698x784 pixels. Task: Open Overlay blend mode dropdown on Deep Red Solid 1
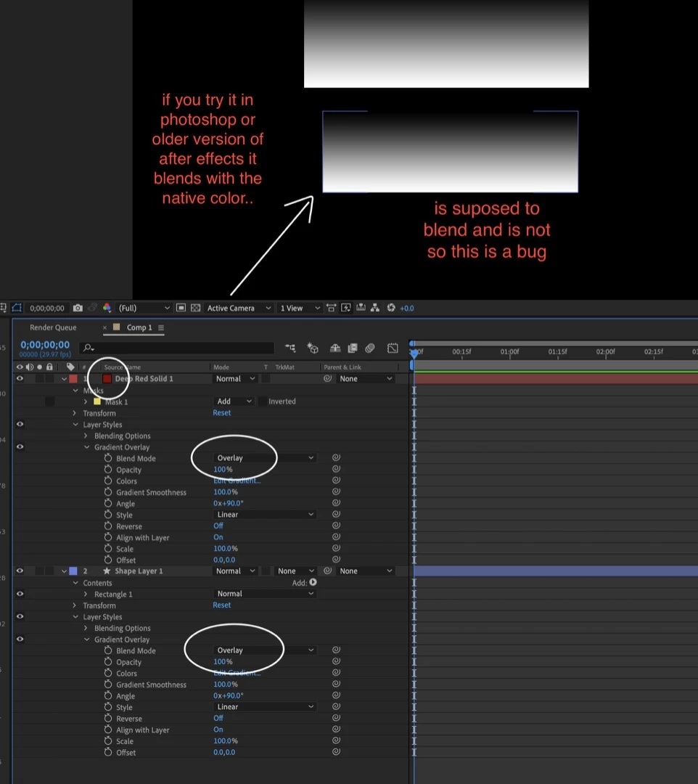(265, 457)
